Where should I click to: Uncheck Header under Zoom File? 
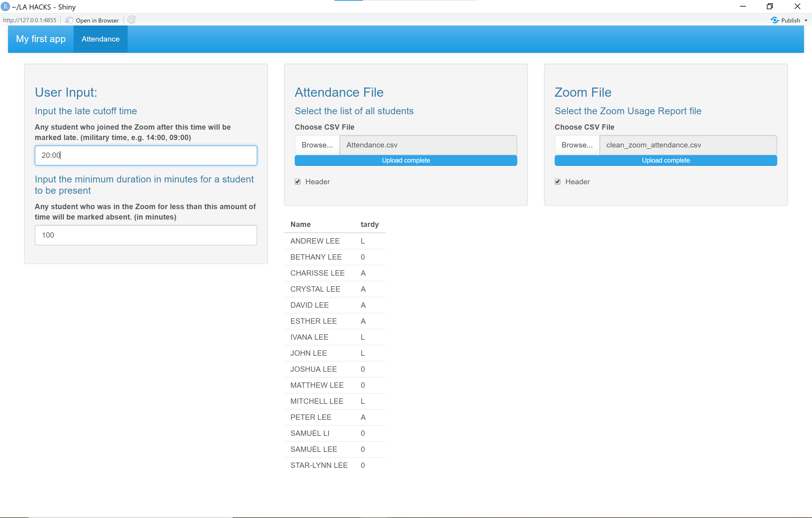pyautogui.click(x=558, y=182)
